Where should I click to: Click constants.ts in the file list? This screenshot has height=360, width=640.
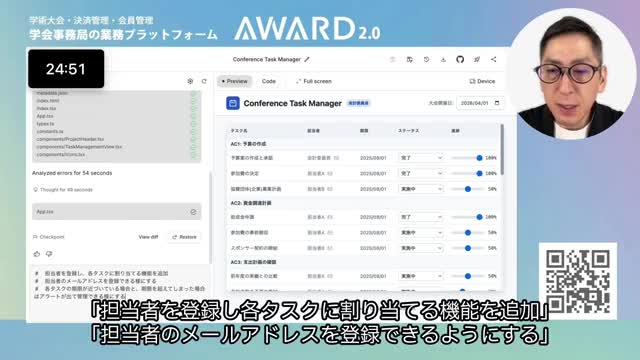point(50,131)
